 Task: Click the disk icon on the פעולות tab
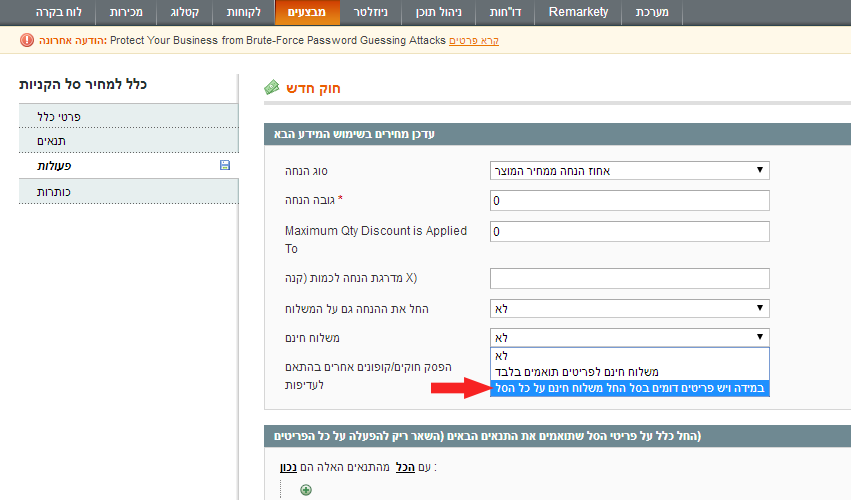[224, 165]
